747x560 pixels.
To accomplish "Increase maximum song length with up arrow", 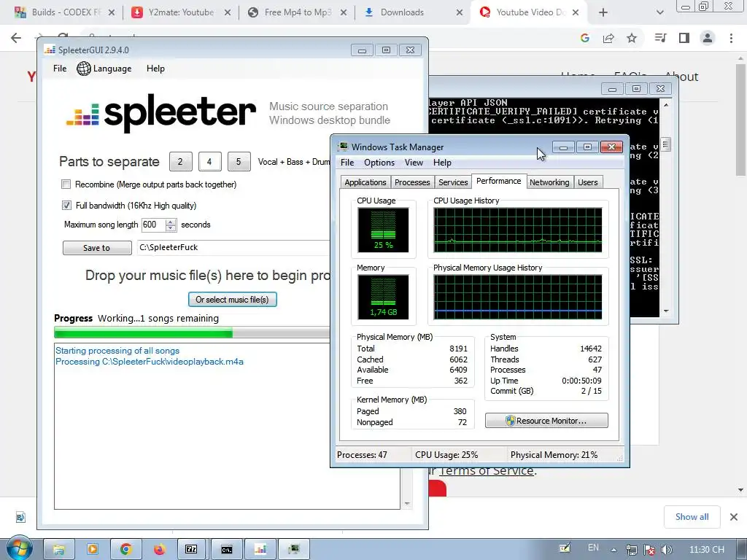I will (171, 222).
